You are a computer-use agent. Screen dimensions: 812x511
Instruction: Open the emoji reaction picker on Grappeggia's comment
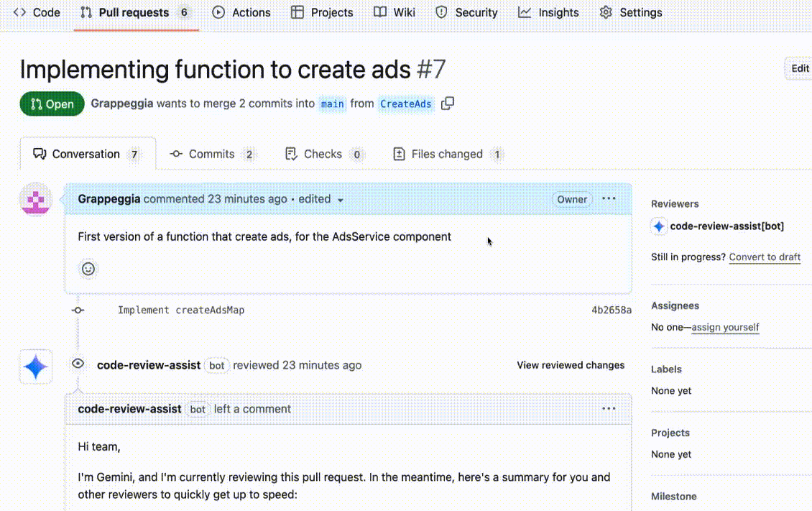coord(88,269)
